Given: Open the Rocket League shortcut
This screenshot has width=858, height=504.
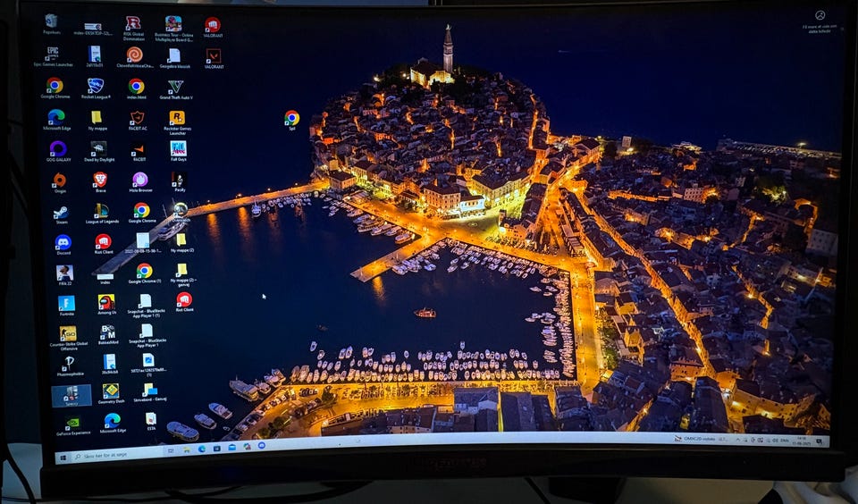Looking at the screenshot, I should 96,88.
